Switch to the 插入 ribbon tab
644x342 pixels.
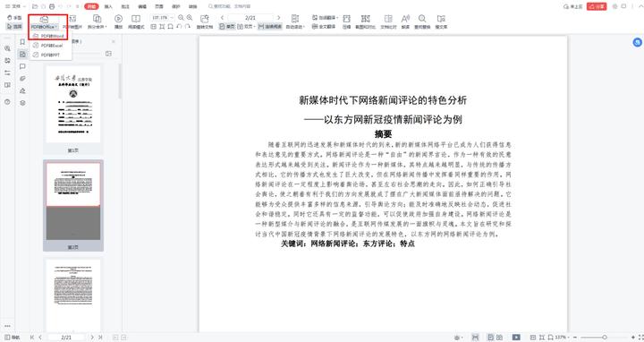click(108, 6)
